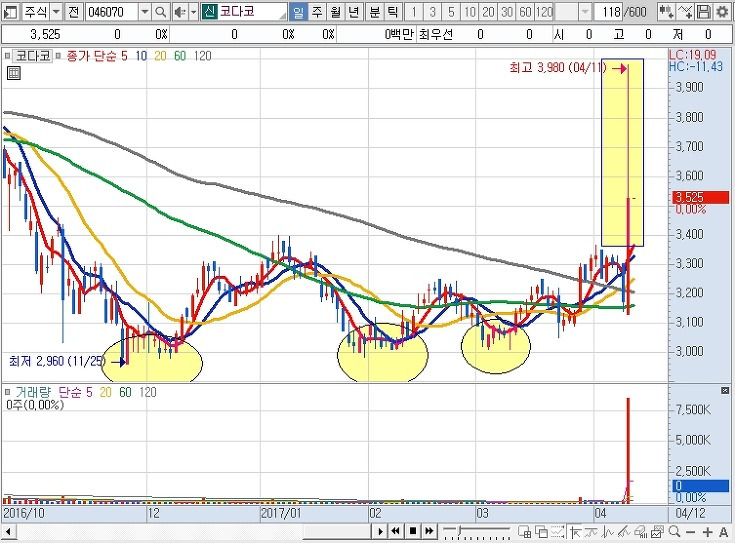Open the data table grid icon
735x543 pixels.
(14, 73)
